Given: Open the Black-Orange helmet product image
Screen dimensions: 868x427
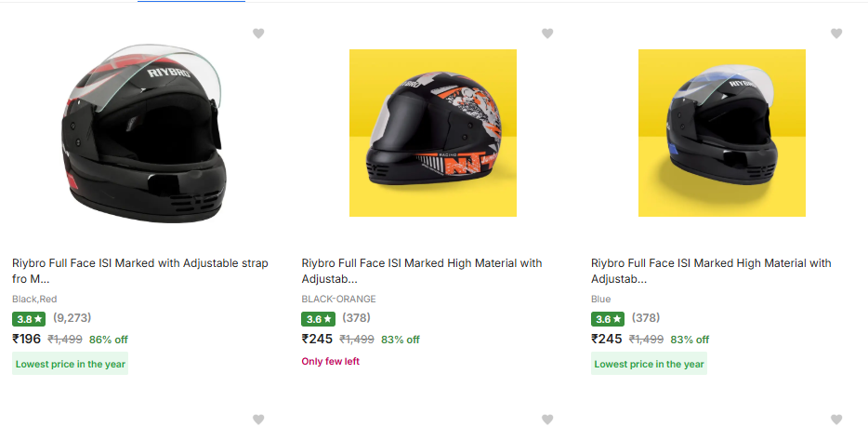Looking at the screenshot, I should (x=433, y=132).
